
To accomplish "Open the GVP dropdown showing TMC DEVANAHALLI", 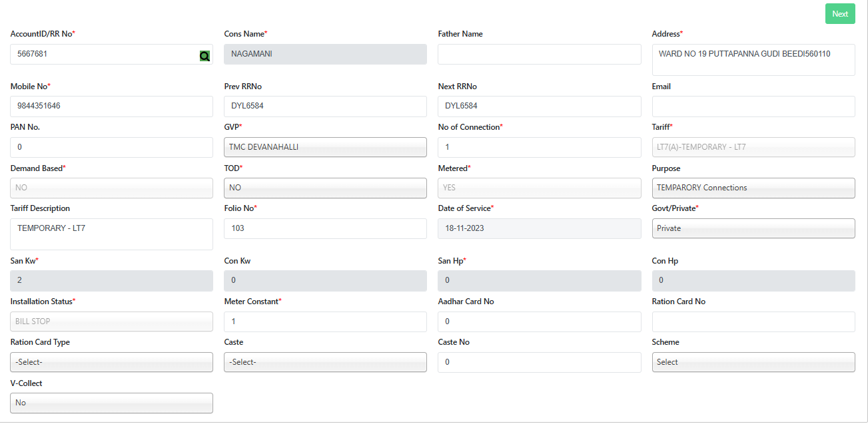I will tap(325, 147).
